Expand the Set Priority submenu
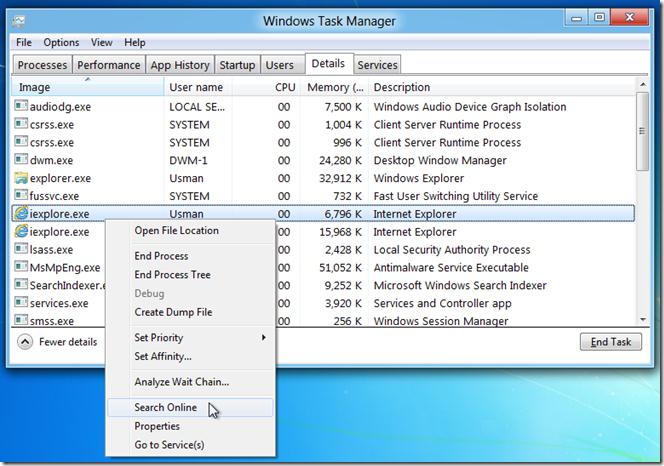Viewport: 664px width, 466px height. point(264,337)
